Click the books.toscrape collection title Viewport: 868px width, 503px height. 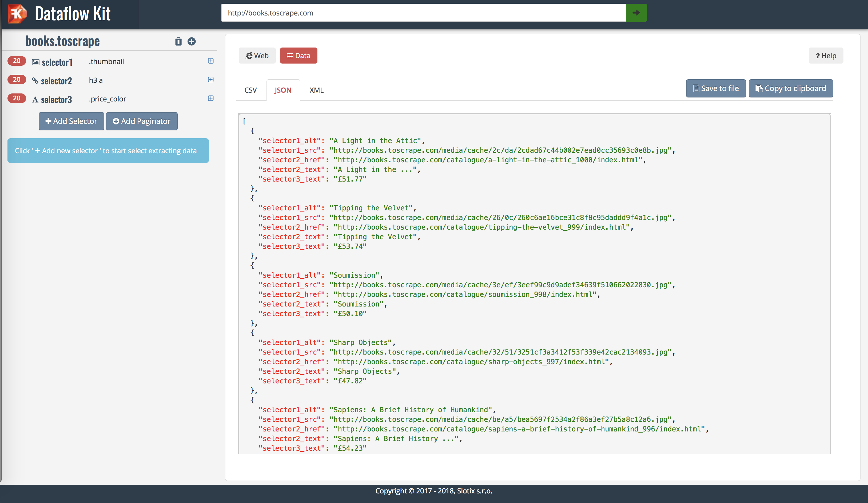(63, 41)
